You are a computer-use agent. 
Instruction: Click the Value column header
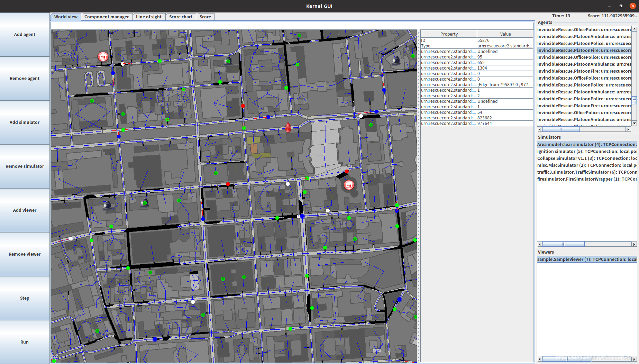point(505,34)
